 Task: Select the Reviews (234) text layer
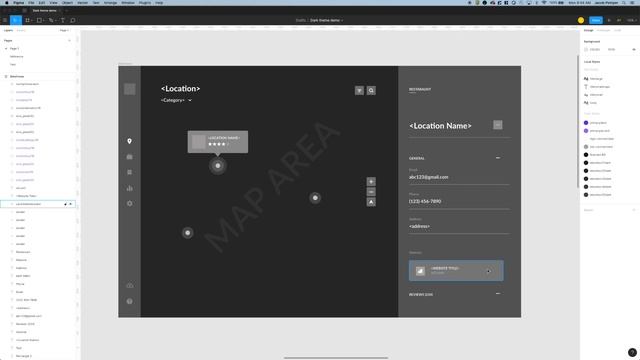(25, 324)
